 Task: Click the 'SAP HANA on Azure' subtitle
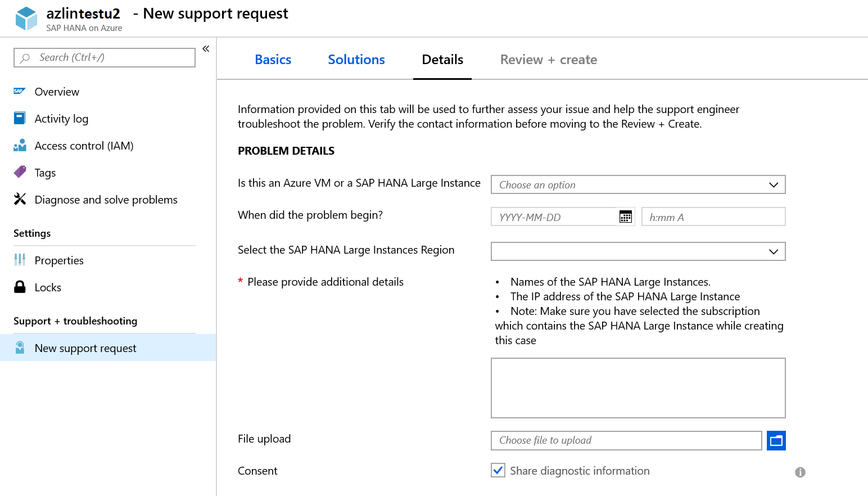(84, 28)
